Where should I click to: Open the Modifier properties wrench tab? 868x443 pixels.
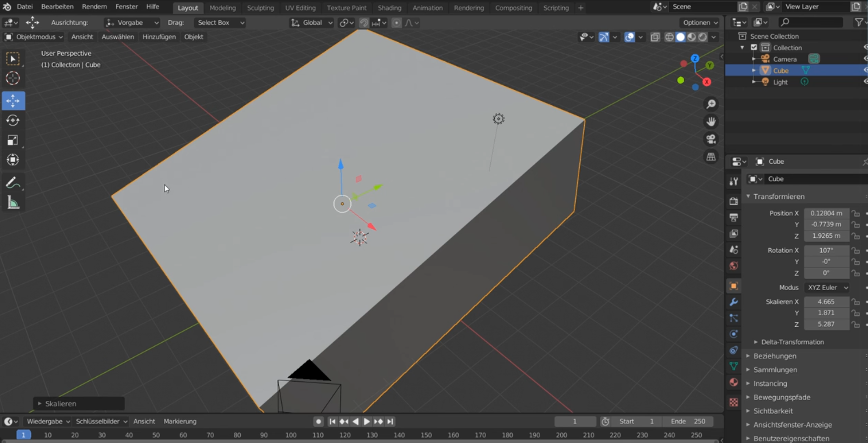[733, 301]
